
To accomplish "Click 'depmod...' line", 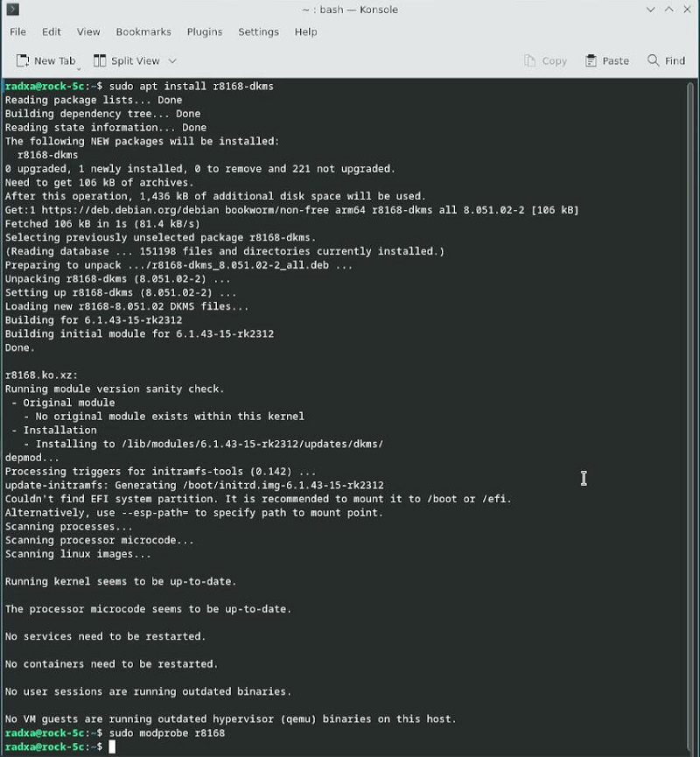I will [x=31, y=458].
